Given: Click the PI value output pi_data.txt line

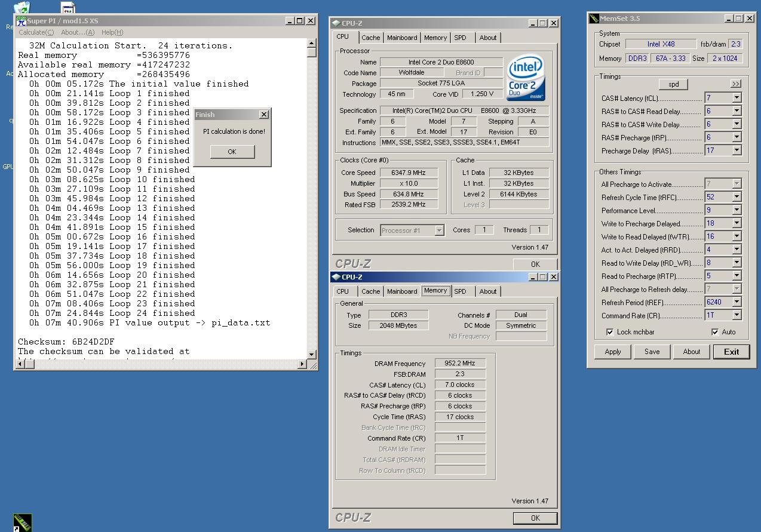Looking at the screenshot, I should [x=150, y=323].
